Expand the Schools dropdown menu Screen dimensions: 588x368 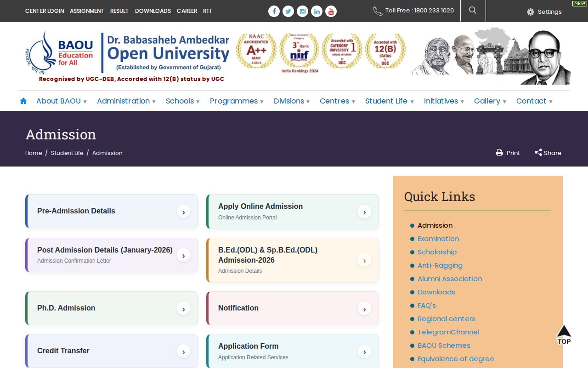[x=183, y=101]
